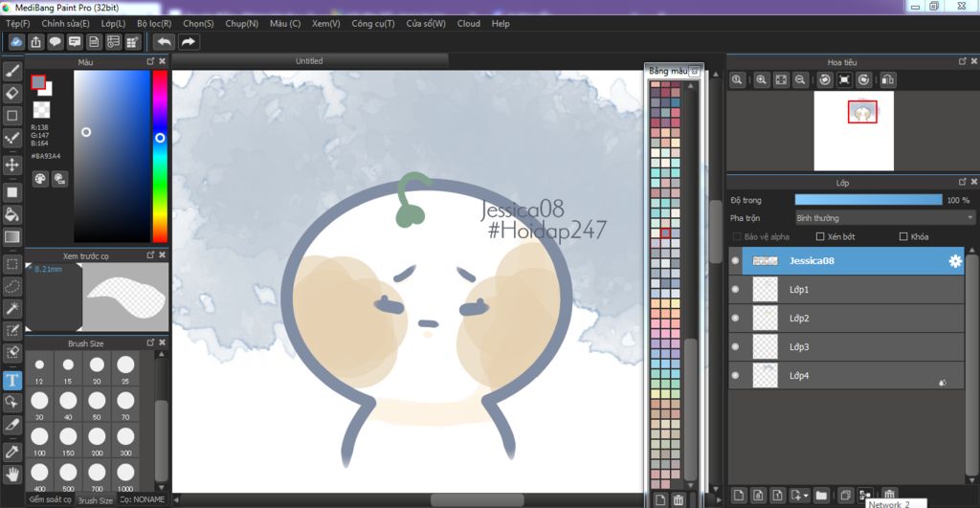Select the Brush tool in the left toolbar

tap(11, 71)
